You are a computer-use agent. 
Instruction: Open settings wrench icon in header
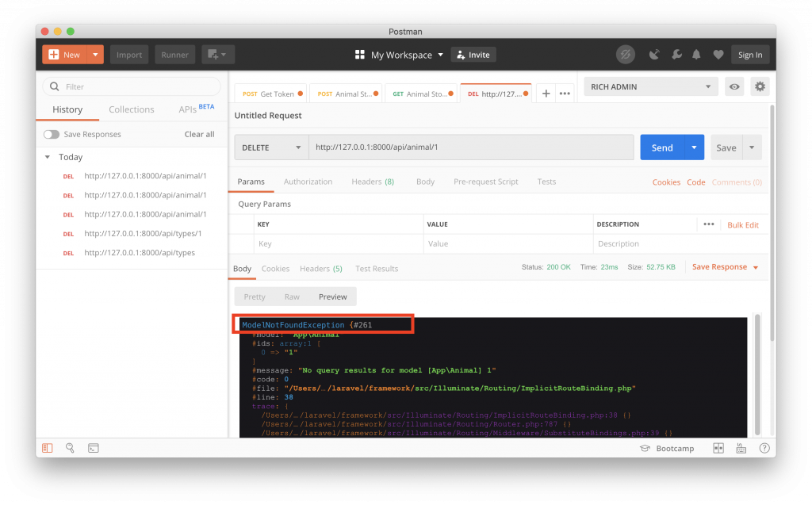pyautogui.click(x=676, y=55)
